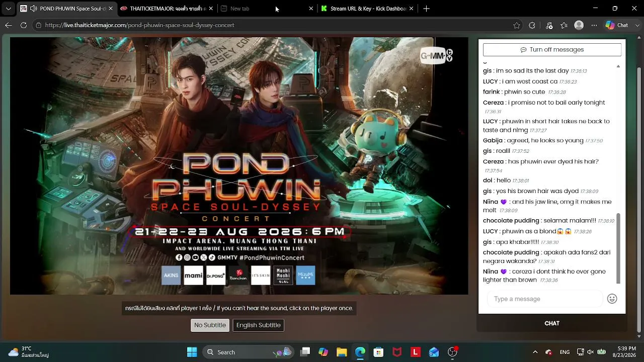This screenshot has width=644, height=362.
Task: Click message "apa khabar!!!!!"
Action: coord(518,242)
